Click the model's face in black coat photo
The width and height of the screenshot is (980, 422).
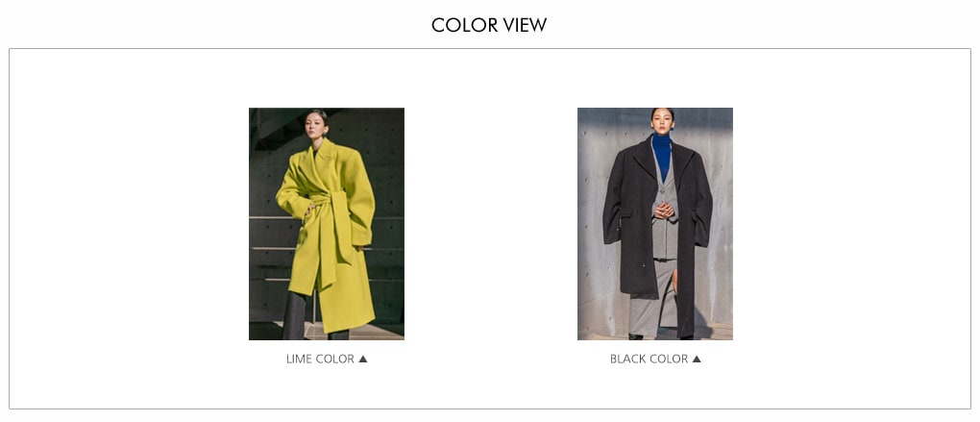[662, 121]
